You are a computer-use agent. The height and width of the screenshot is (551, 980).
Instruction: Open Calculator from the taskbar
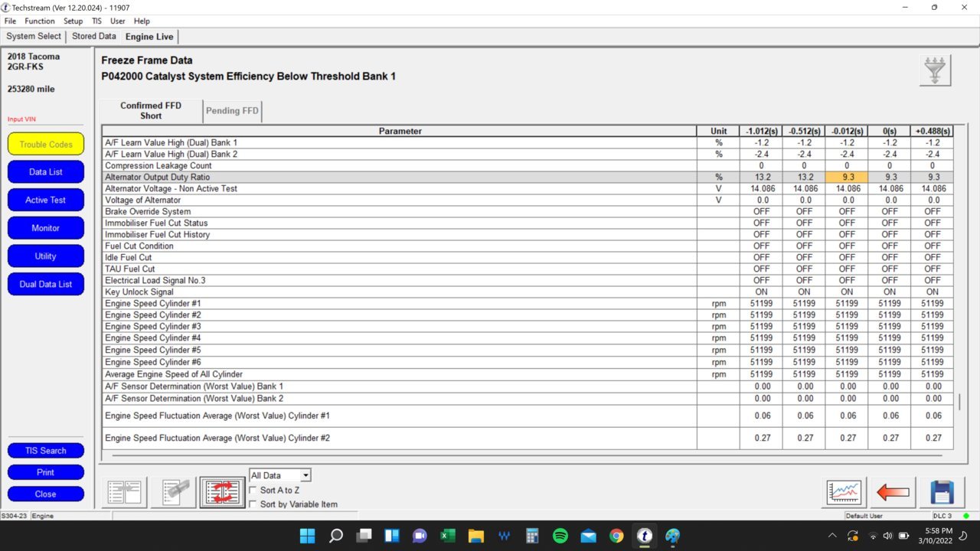pyautogui.click(x=532, y=536)
